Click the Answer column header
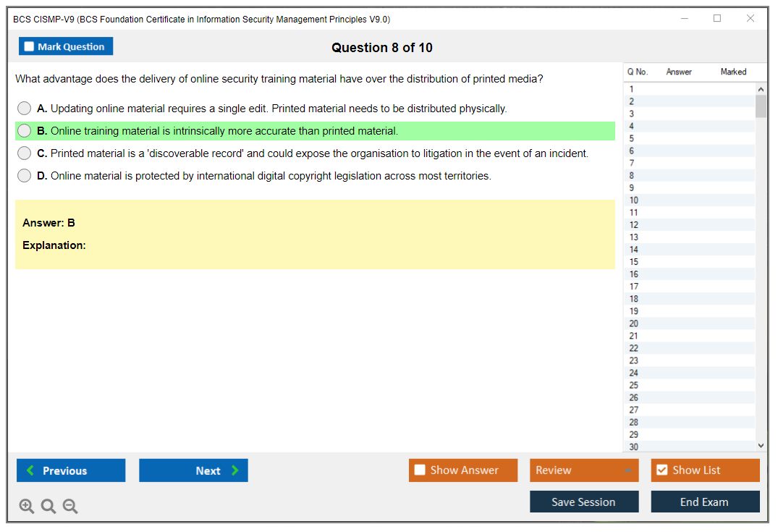The height and width of the screenshot is (532, 778). click(679, 72)
